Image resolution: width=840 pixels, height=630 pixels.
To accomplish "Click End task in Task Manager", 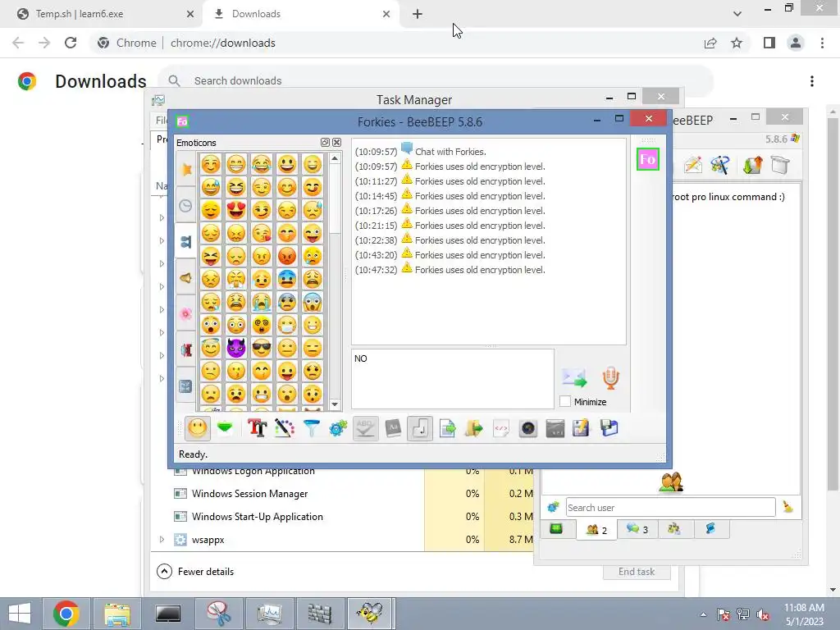I will [637, 572].
